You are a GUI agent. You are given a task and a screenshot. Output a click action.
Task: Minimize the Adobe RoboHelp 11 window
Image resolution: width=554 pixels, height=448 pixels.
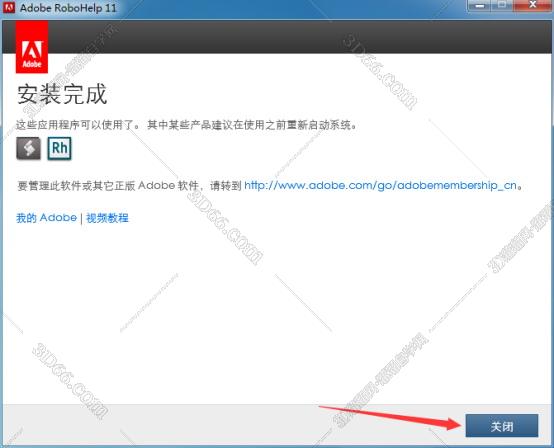pos(480,6)
